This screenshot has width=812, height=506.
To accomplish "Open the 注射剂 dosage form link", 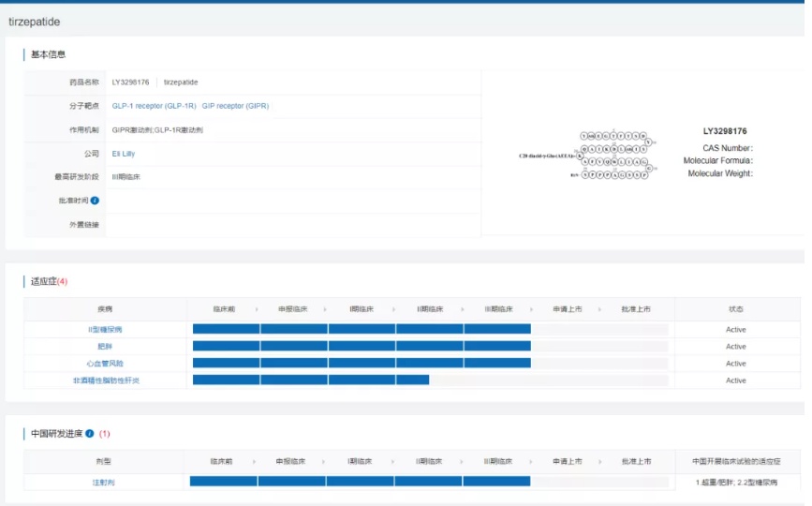I will pyautogui.click(x=104, y=482).
